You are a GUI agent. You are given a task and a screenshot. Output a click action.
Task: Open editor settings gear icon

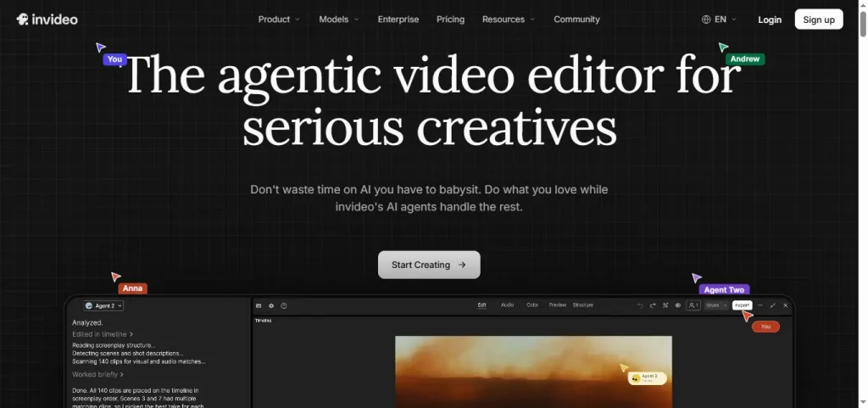pyautogui.click(x=271, y=305)
